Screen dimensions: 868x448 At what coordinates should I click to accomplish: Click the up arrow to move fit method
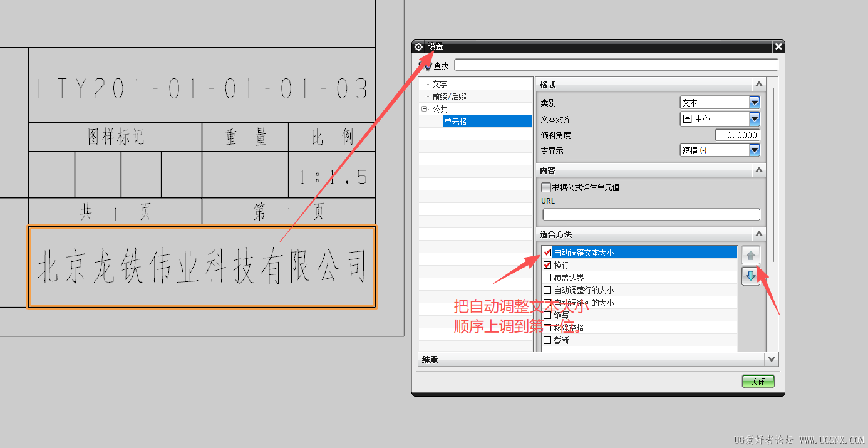point(750,254)
